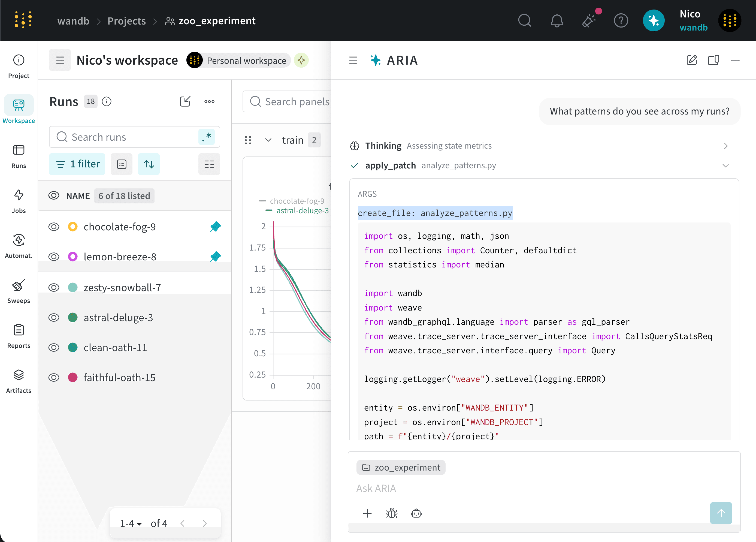Hide the clean-oath-11 run

pos(54,347)
